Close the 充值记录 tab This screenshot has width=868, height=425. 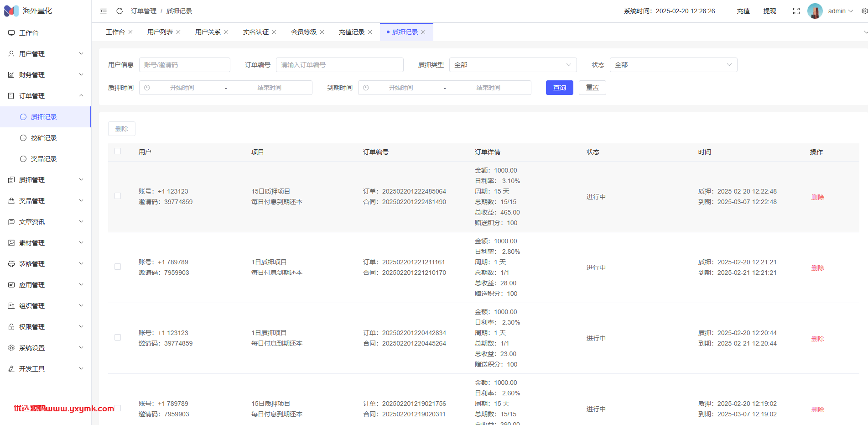click(x=370, y=32)
